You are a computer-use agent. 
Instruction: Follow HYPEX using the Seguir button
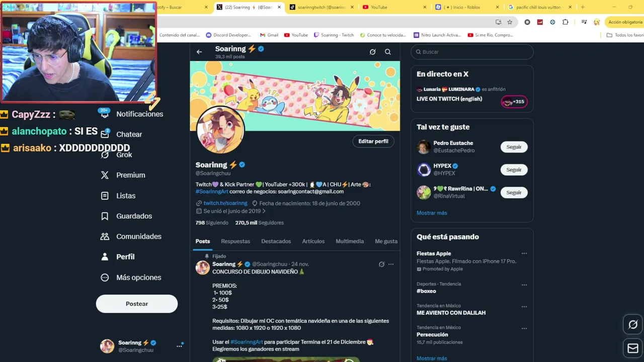[514, 169]
